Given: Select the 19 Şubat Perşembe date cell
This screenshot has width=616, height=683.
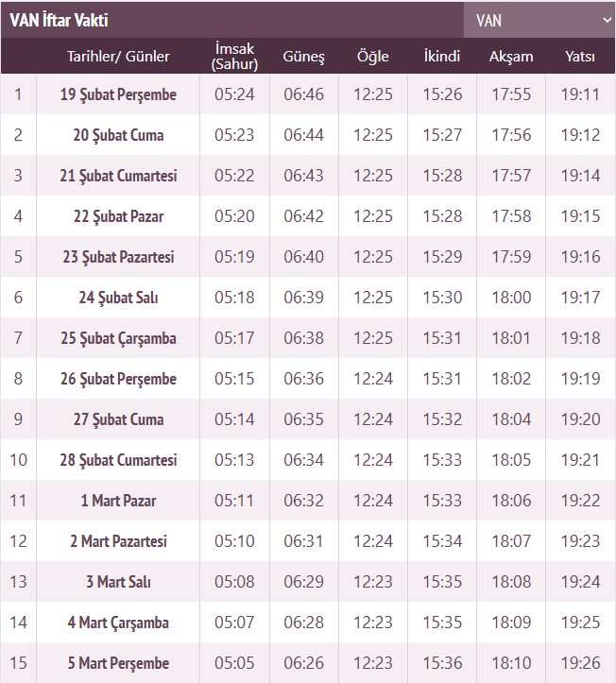Looking at the screenshot, I should tap(118, 94).
